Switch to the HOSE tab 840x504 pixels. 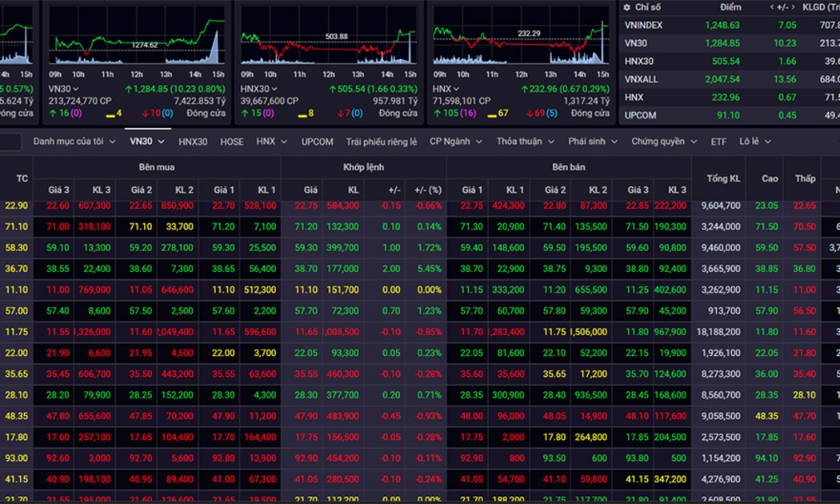point(232,142)
